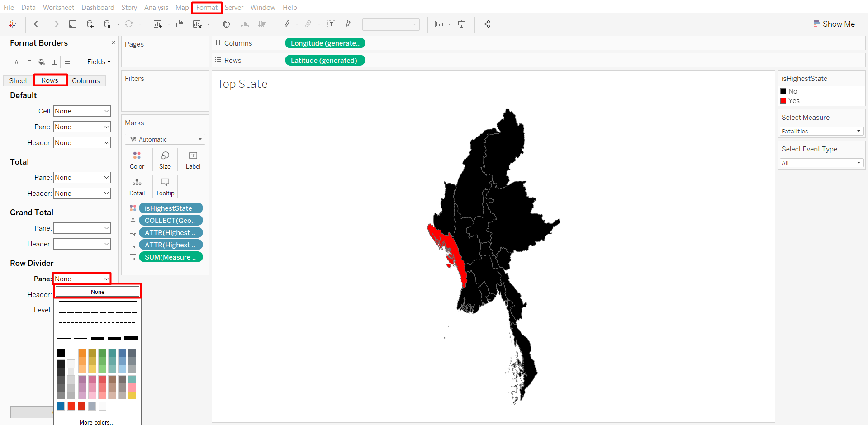The height and width of the screenshot is (425, 868).
Task: Expand the Fields dropdown in Format pane
Action: 99,62
